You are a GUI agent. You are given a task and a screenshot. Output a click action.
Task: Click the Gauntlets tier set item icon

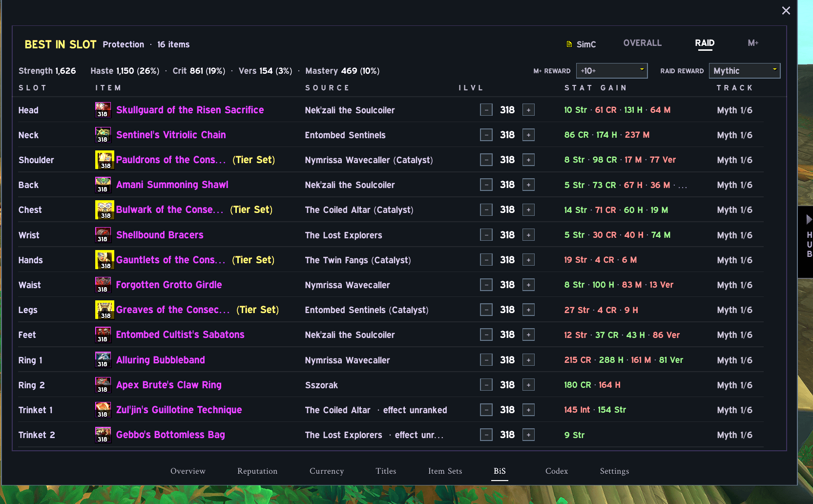tap(104, 260)
